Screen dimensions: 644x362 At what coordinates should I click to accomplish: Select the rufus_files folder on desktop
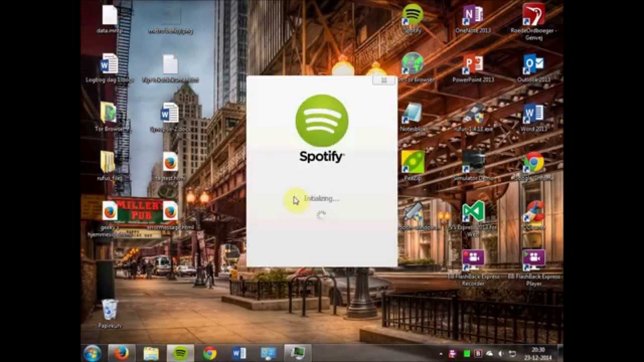(x=109, y=166)
